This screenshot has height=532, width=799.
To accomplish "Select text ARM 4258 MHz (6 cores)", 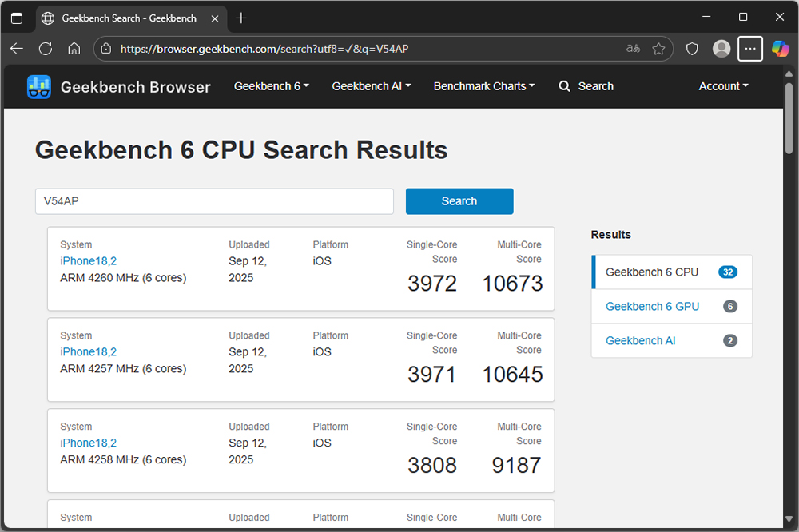I will (x=123, y=459).
